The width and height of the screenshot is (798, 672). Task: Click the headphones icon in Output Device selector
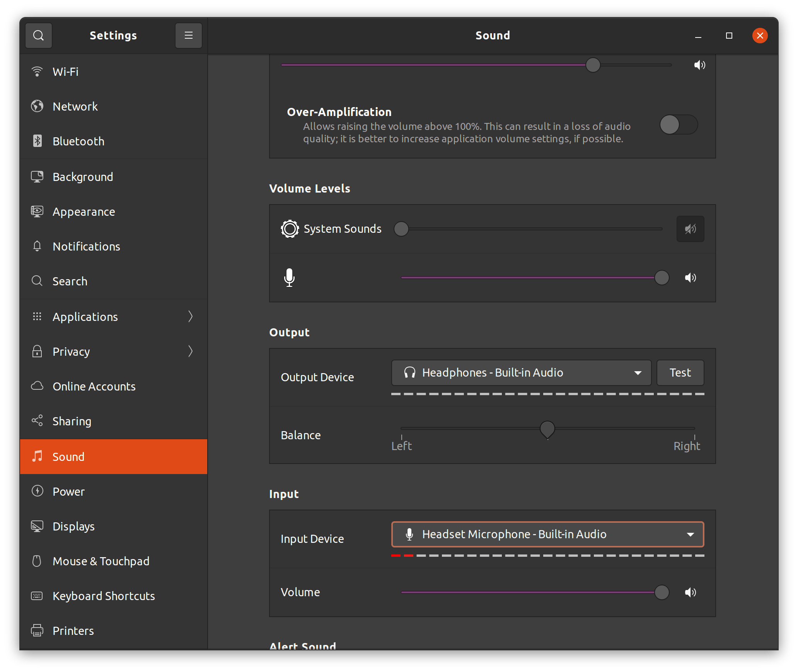409,372
